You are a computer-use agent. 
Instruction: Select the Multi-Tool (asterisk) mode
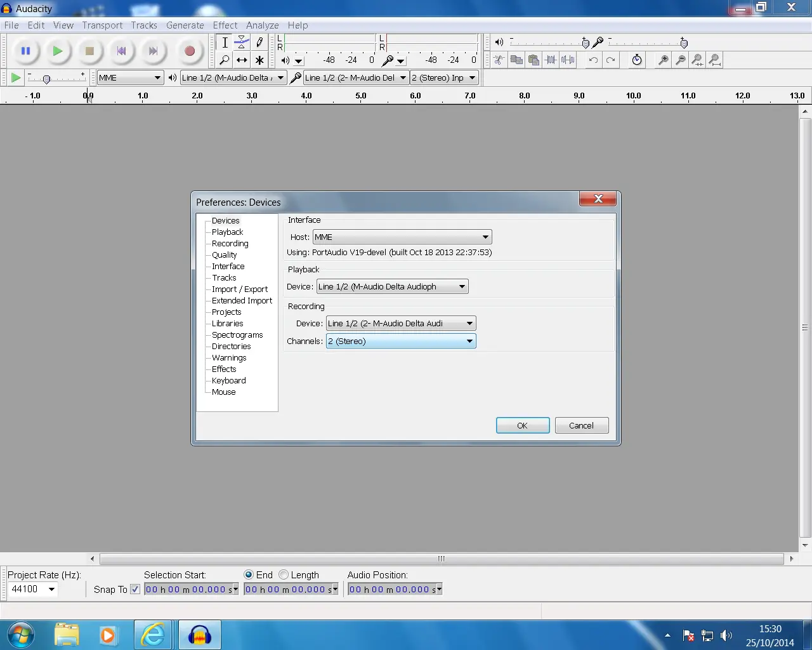pos(259,60)
